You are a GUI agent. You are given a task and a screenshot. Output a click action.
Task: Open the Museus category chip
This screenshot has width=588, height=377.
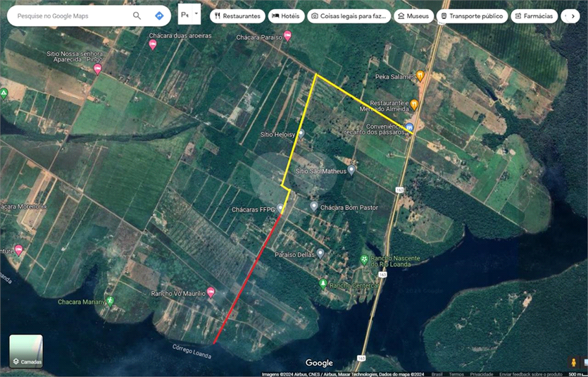[x=413, y=16]
